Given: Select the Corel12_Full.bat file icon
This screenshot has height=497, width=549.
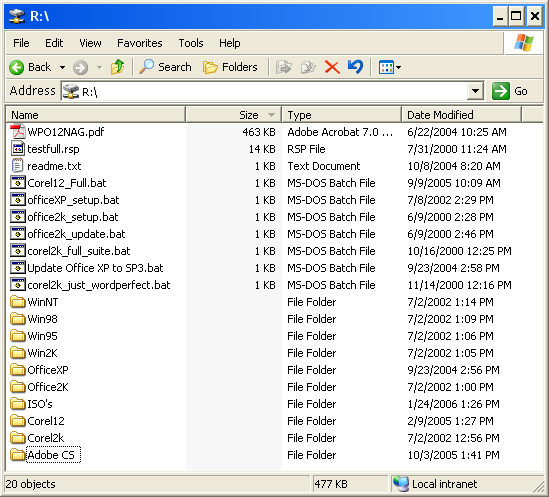Looking at the screenshot, I should 18,182.
